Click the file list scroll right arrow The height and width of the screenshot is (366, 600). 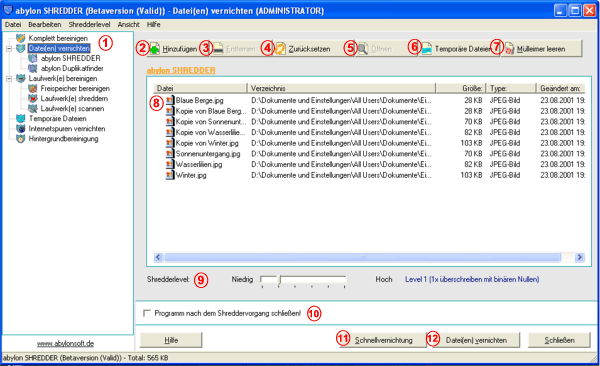click(x=580, y=257)
